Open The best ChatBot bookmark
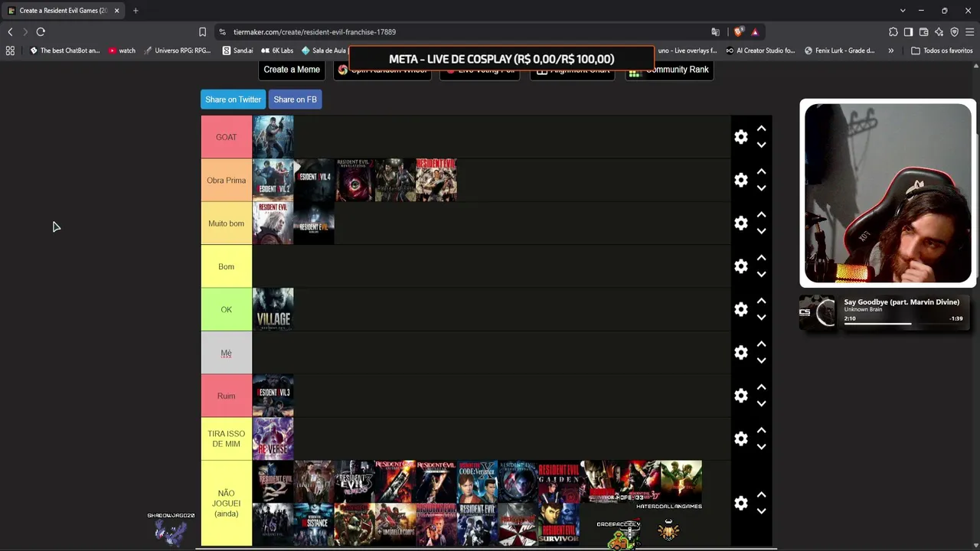 (65, 51)
